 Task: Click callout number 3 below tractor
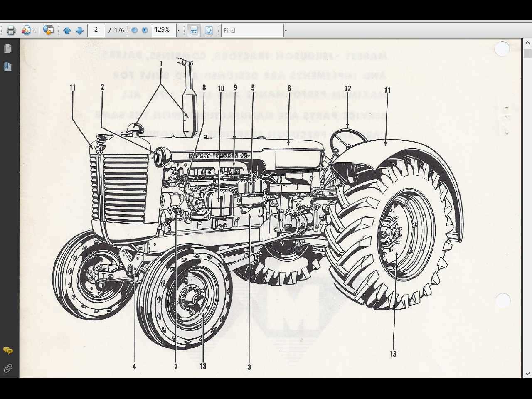click(x=249, y=367)
